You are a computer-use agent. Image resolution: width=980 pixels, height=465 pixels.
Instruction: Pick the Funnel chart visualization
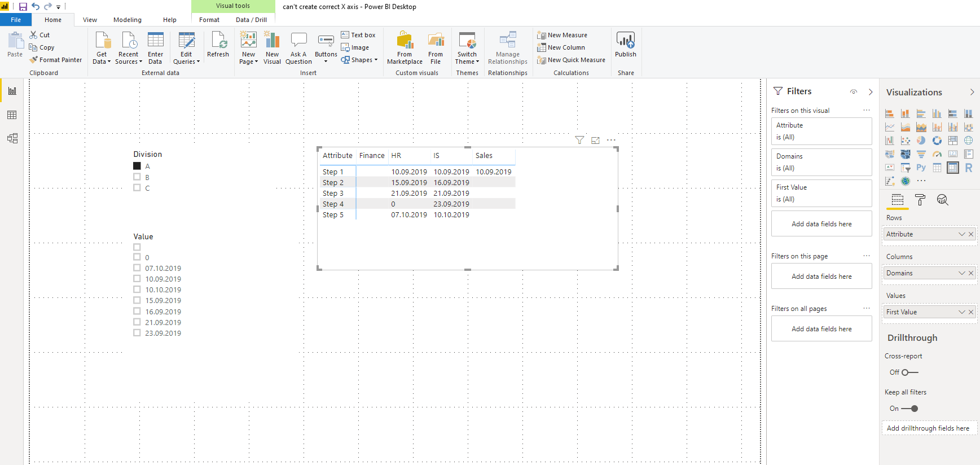[x=921, y=154]
